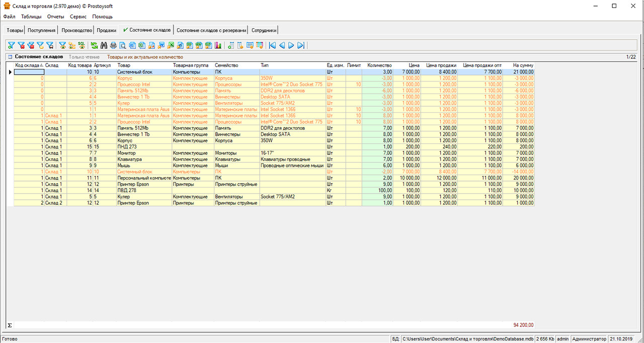Screen dimensions: 644x343
Task: Switch to the Сотрудники tab
Action: point(264,30)
